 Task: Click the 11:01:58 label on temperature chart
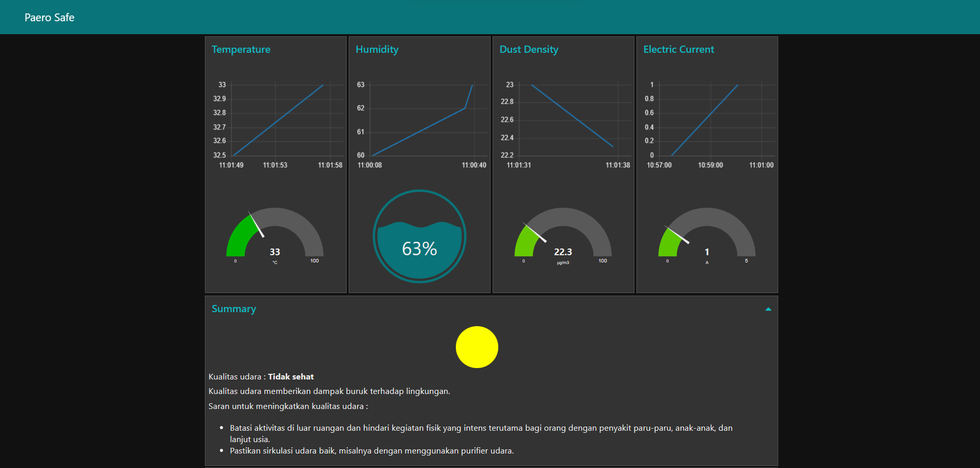(330, 165)
